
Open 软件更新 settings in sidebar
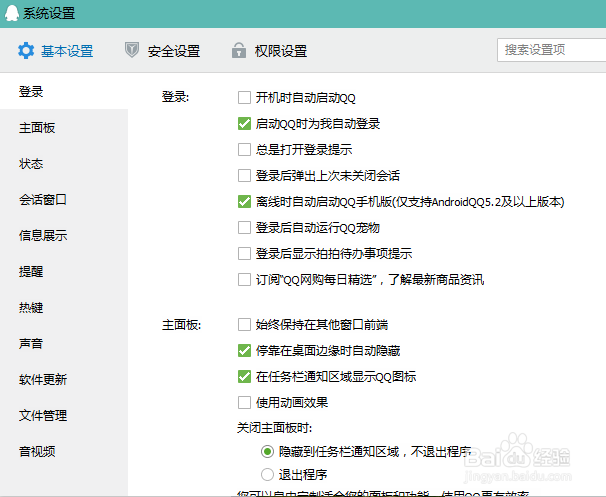point(64,379)
